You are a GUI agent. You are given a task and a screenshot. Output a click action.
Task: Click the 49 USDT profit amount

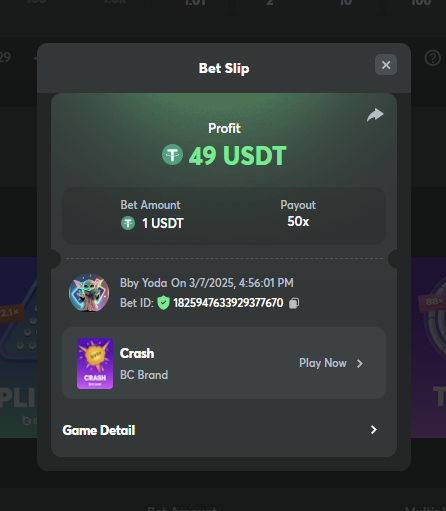238,155
